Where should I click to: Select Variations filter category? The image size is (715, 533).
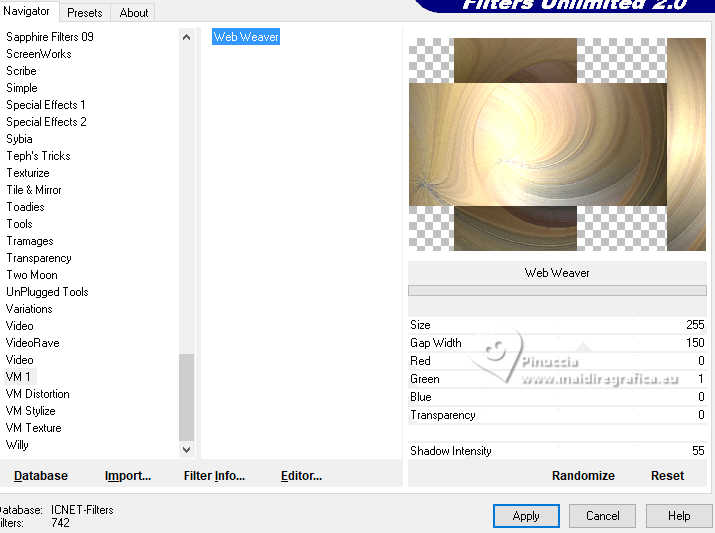click(29, 309)
